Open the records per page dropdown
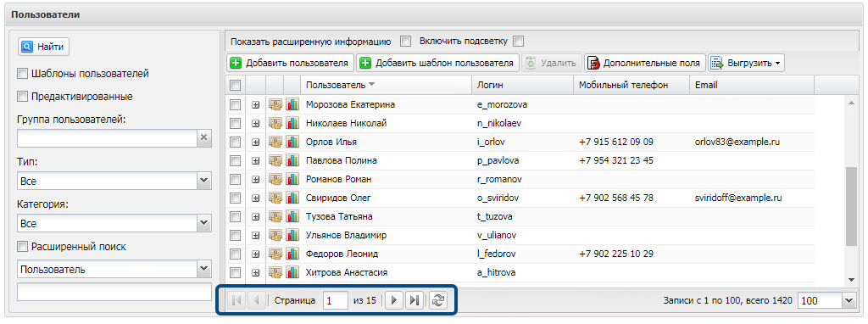 point(849,300)
